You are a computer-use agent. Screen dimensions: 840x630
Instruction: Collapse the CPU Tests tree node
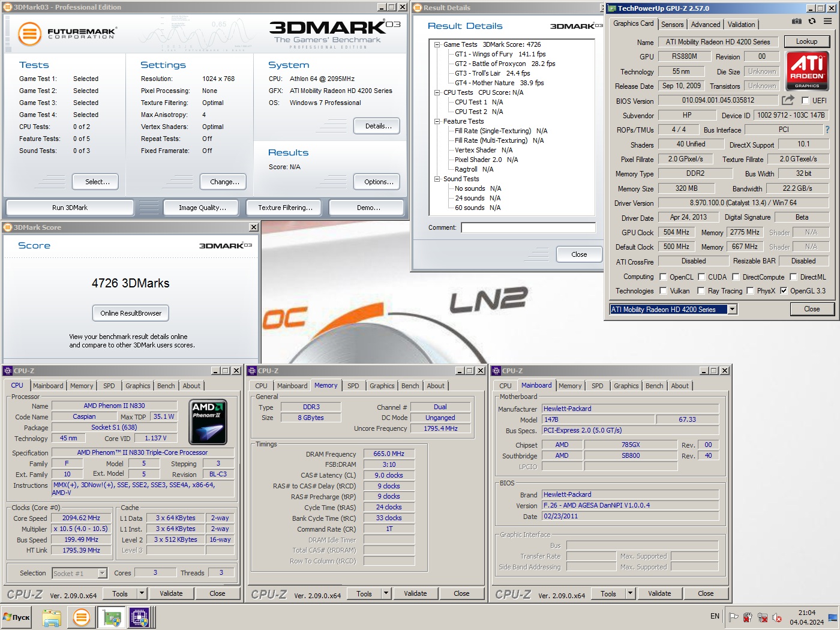437,92
